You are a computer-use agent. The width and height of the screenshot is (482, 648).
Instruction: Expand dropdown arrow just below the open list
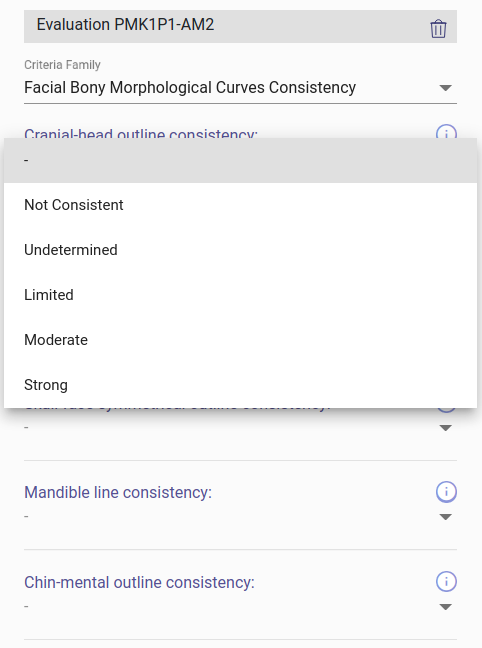tap(445, 428)
